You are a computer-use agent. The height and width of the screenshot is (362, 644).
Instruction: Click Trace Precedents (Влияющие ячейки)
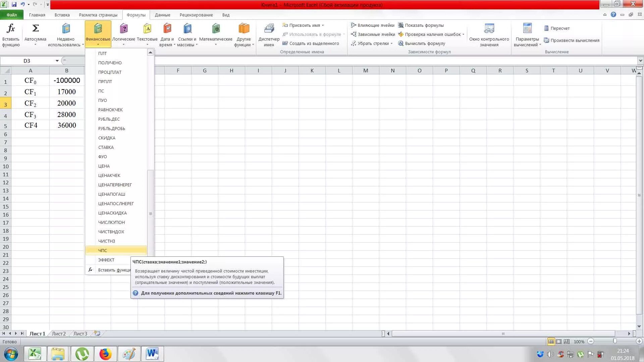pos(373,25)
